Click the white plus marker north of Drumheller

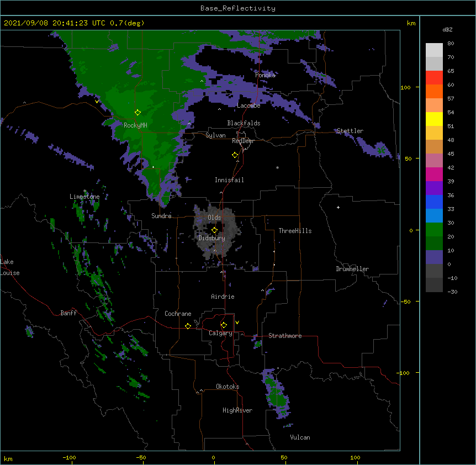click(338, 207)
